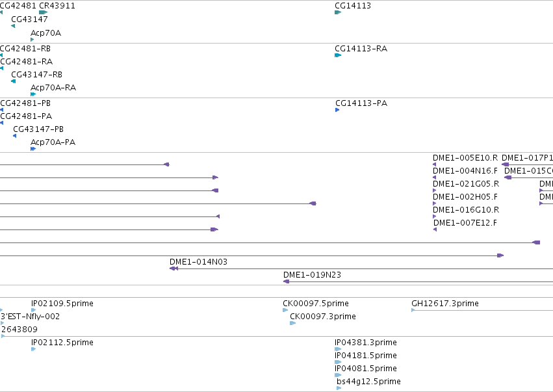The image size is (553, 392).
Task: Click protein CG43147-PB label
Action: (x=38, y=129)
